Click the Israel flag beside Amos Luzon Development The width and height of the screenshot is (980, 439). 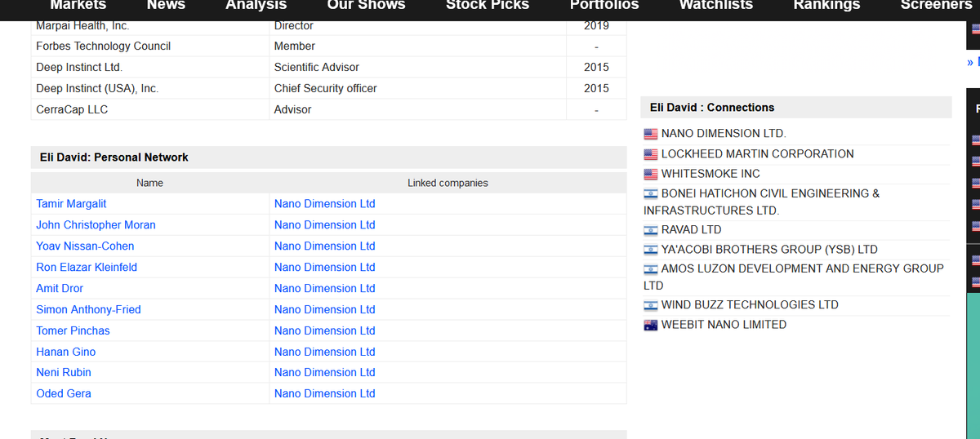point(651,269)
